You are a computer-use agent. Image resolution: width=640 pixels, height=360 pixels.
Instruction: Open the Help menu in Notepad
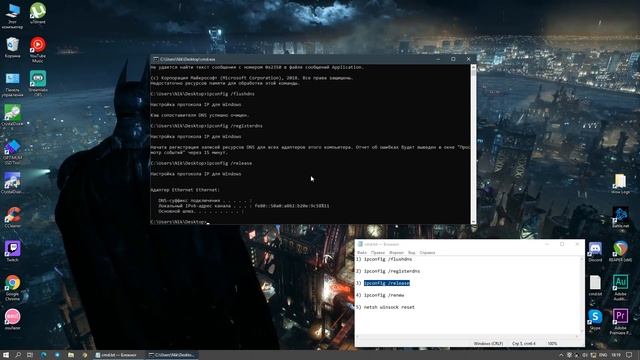[427, 253]
